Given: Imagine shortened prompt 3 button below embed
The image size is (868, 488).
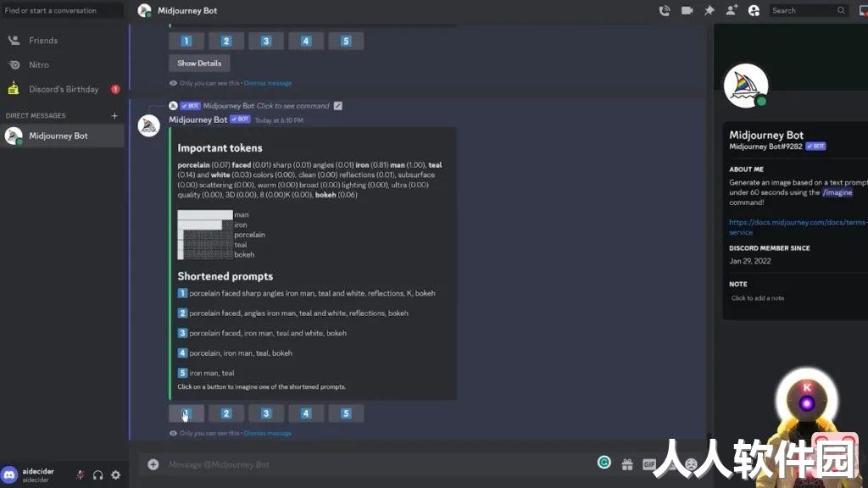Looking at the screenshot, I should tap(266, 413).
